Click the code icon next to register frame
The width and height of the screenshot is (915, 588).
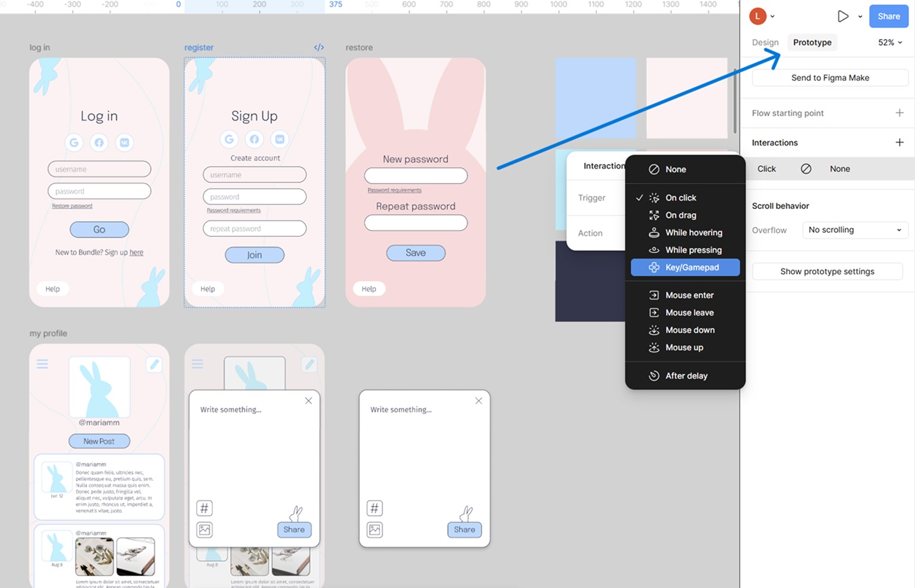[x=319, y=48]
